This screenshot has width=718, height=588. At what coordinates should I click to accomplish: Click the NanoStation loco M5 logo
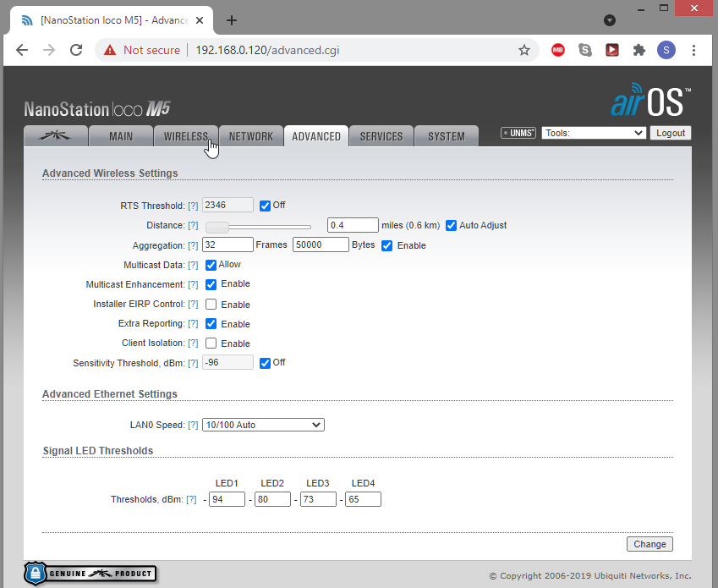(97, 109)
